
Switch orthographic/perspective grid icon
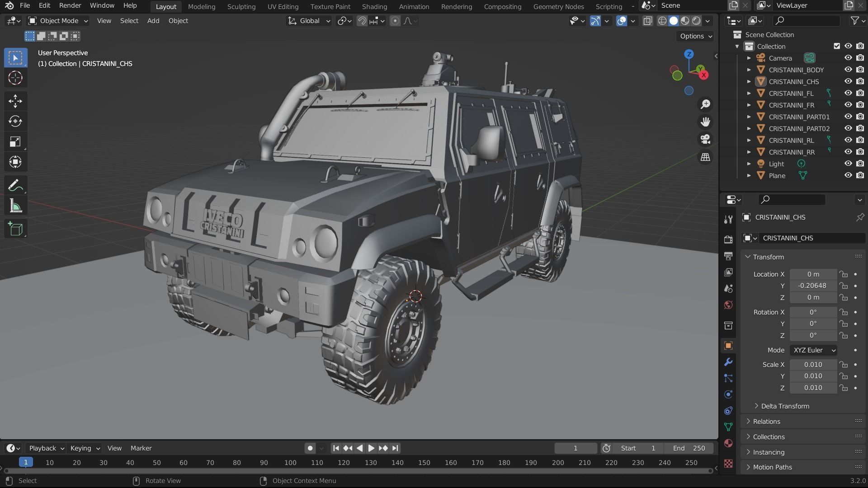click(x=705, y=157)
